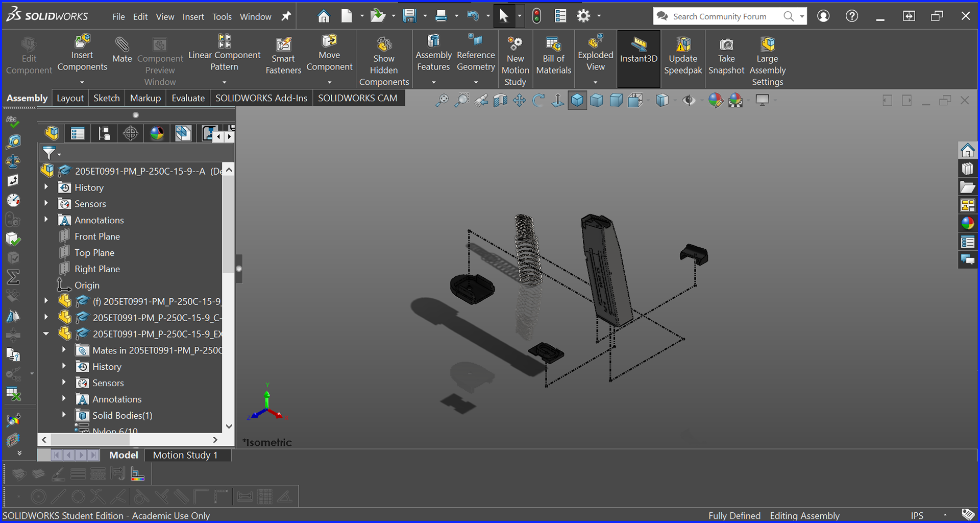Open the search box dropdown arrow

pos(802,16)
